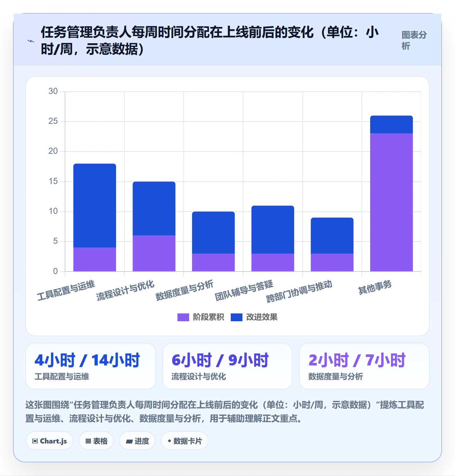This screenshot has width=455, height=476.
Task: Toggle the 阶段累积 legend item
Action: 201,317
